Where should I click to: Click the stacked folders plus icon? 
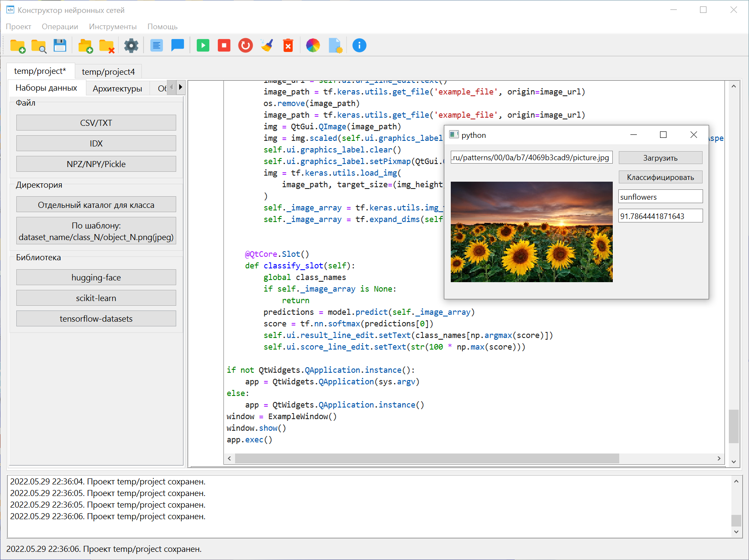point(86,46)
